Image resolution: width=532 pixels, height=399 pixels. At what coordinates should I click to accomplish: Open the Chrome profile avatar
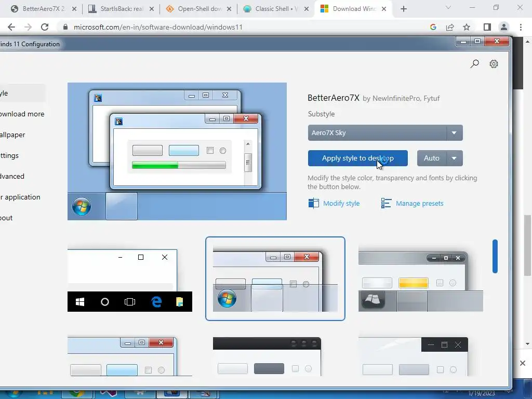(x=504, y=27)
